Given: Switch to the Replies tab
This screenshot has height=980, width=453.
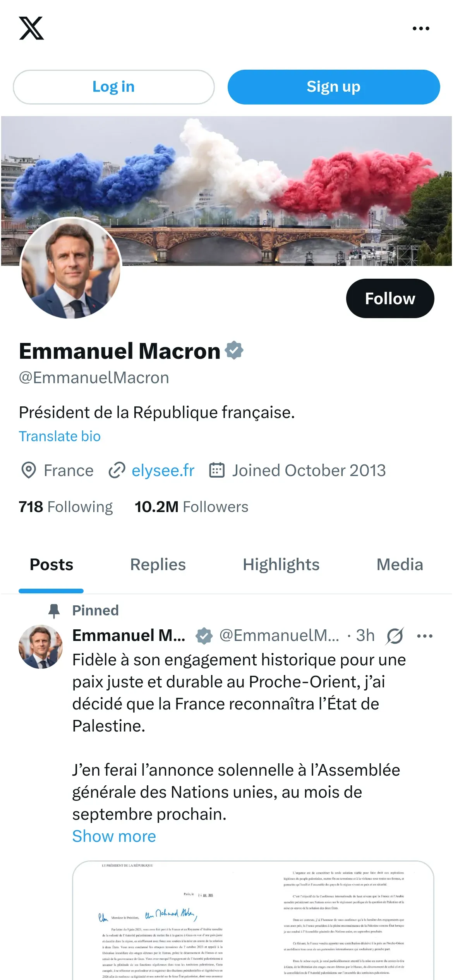Looking at the screenshot, I should tap(158, 564).
